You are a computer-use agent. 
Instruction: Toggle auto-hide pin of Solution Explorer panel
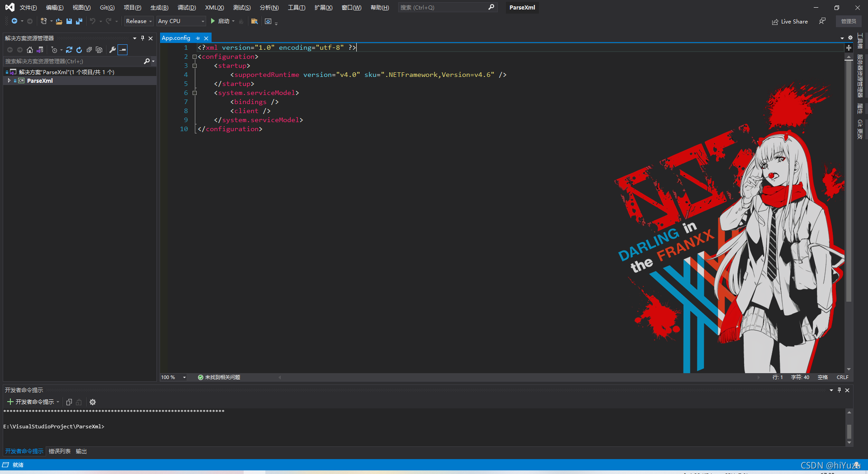point(142,38)
